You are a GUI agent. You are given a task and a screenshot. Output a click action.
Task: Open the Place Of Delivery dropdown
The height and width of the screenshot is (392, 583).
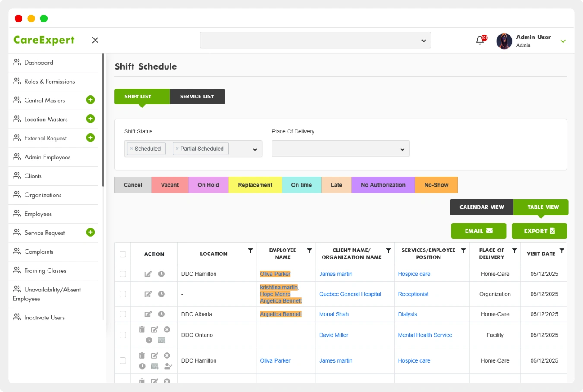340,149
